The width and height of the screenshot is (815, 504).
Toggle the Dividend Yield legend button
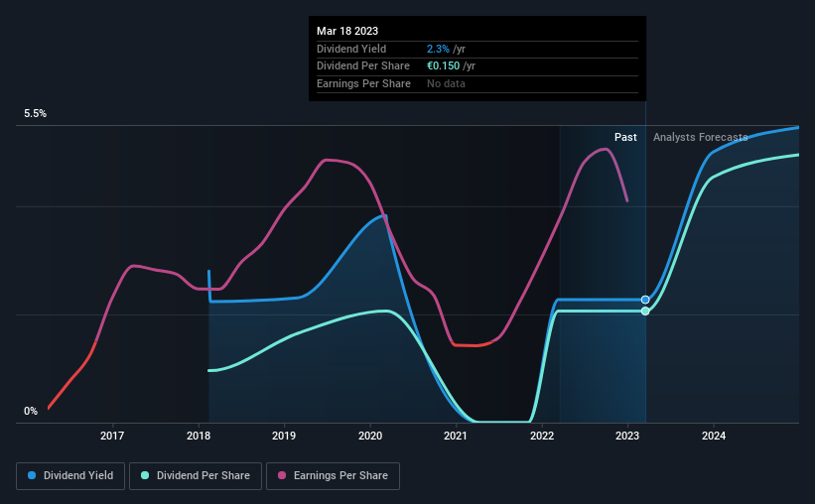click(70, 476)
